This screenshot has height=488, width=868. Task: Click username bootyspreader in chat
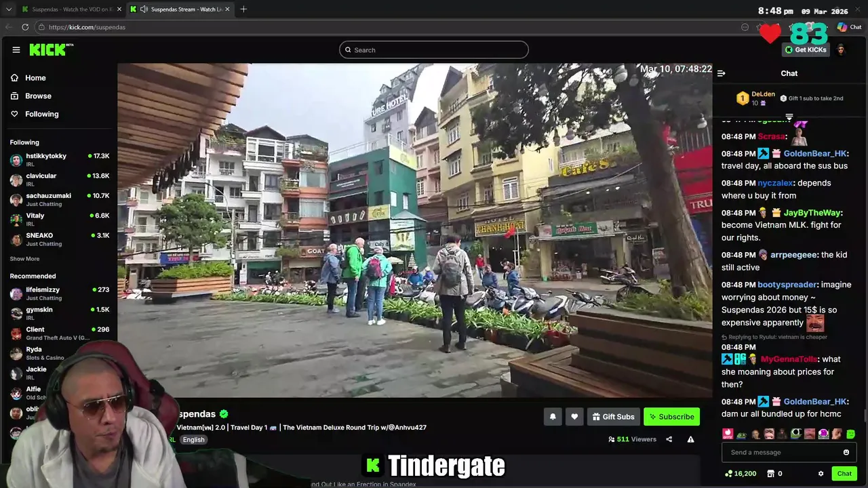pyautogui.click(x=787, y=285)
